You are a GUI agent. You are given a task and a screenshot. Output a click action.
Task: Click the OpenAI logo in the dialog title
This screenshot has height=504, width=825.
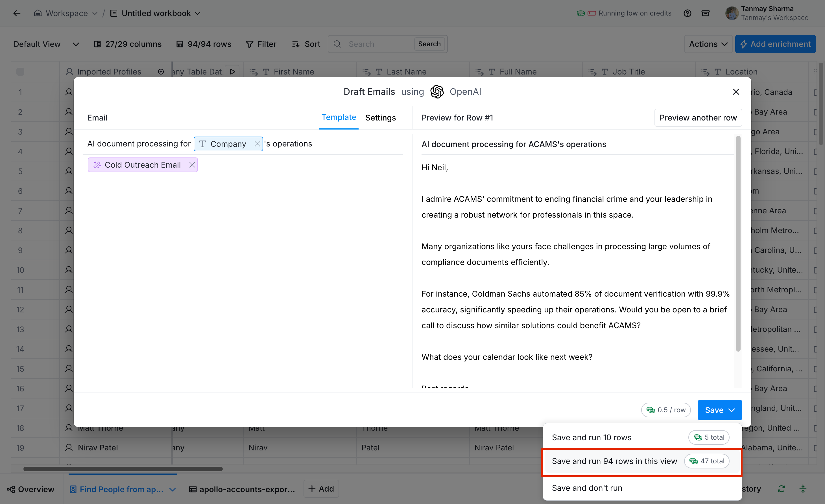(x=437, y=92)
